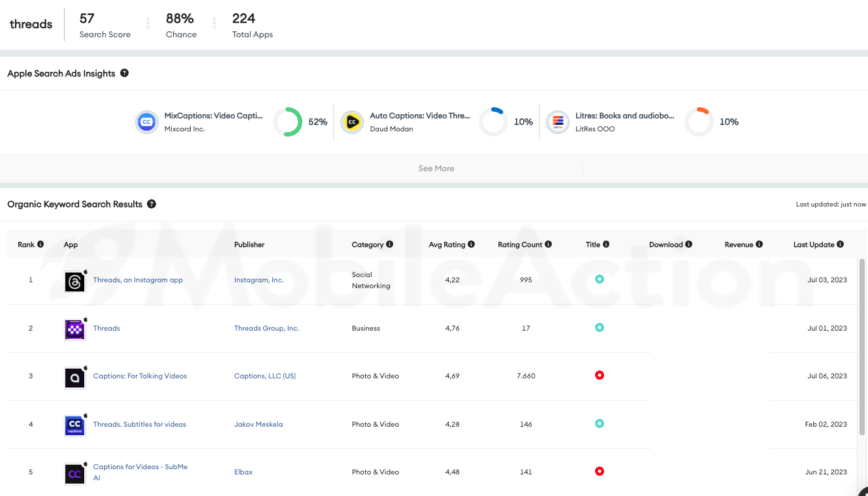Click the 88% Chance value
Screen dimensions: 868x496
click(x=180, y=18)
